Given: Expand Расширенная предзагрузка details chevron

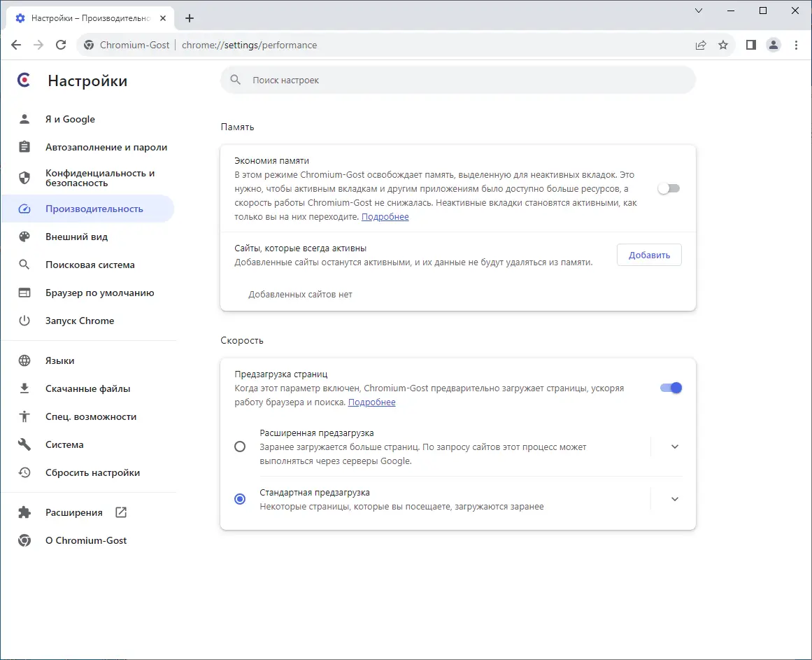Looking at the screenshot, I should [674, 447].
